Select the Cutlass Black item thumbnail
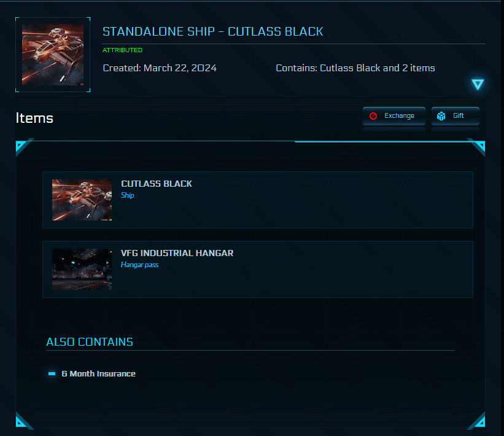The width and height of the screenshot is (504, 436). tap(82, 200)
